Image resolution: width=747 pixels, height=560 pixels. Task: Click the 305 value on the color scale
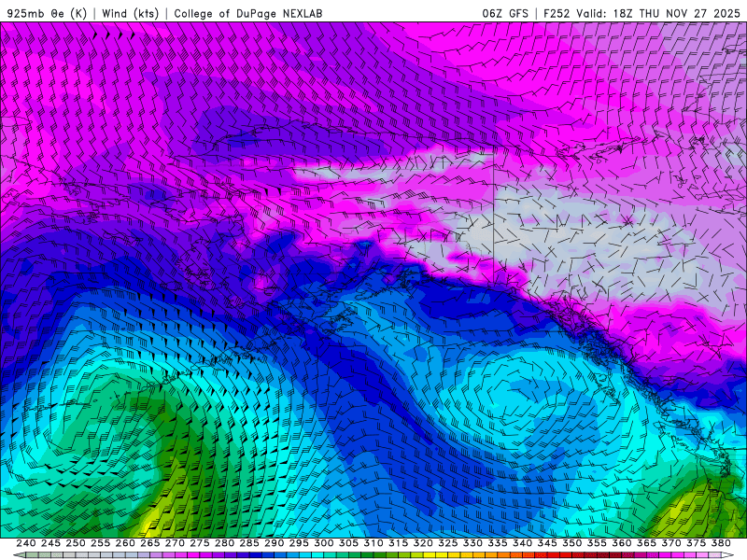tap(348, 543)
